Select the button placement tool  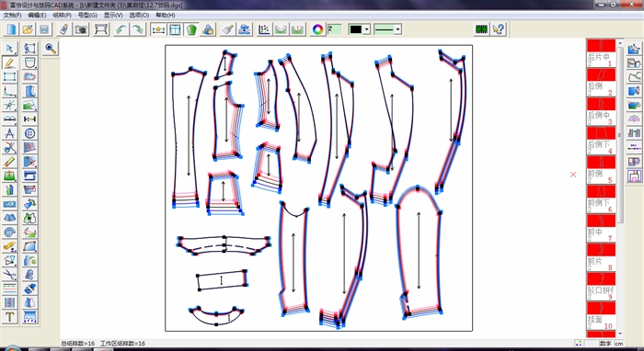[x=30, y=133]
